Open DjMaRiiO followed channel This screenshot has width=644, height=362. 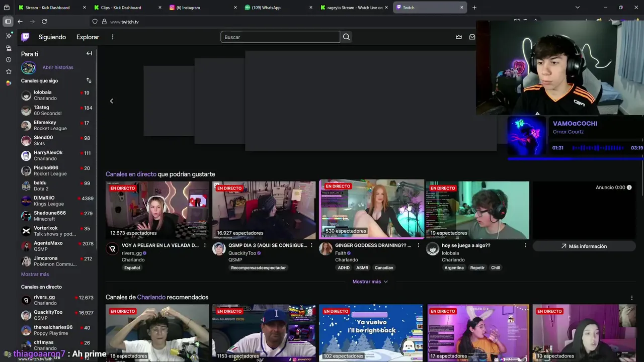tap(57, 201)
